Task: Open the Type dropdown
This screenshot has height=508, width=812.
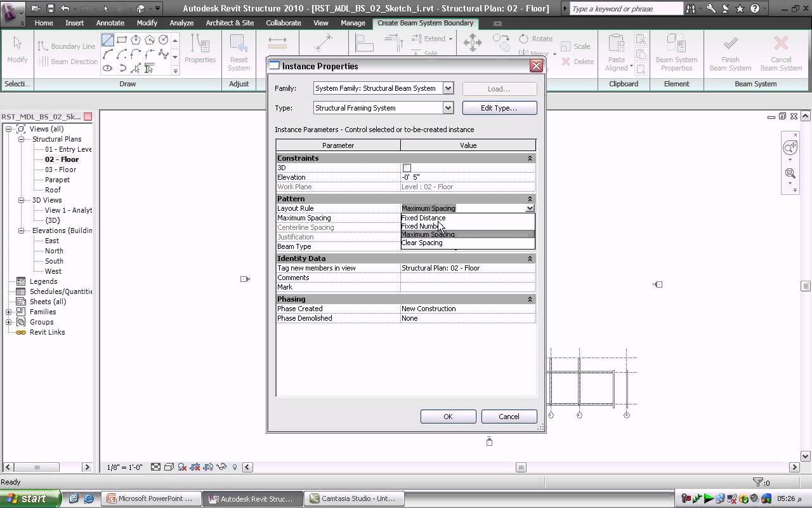Action: [x=448, y=108]
